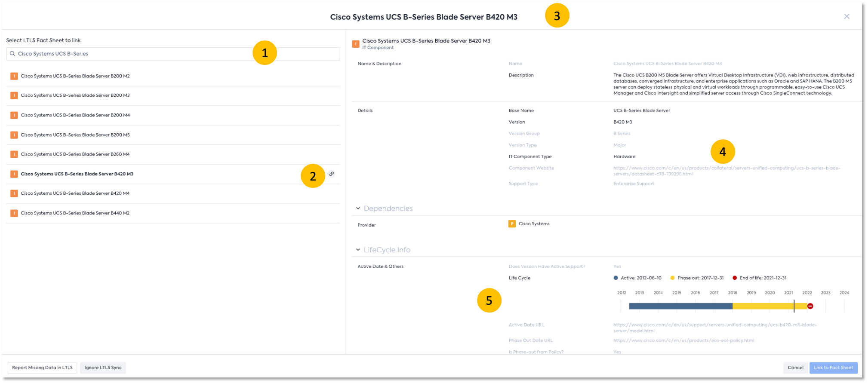Click the 'Name & Description' section label
The width and height of the screenshot is (868, 383).
(379, 64)
